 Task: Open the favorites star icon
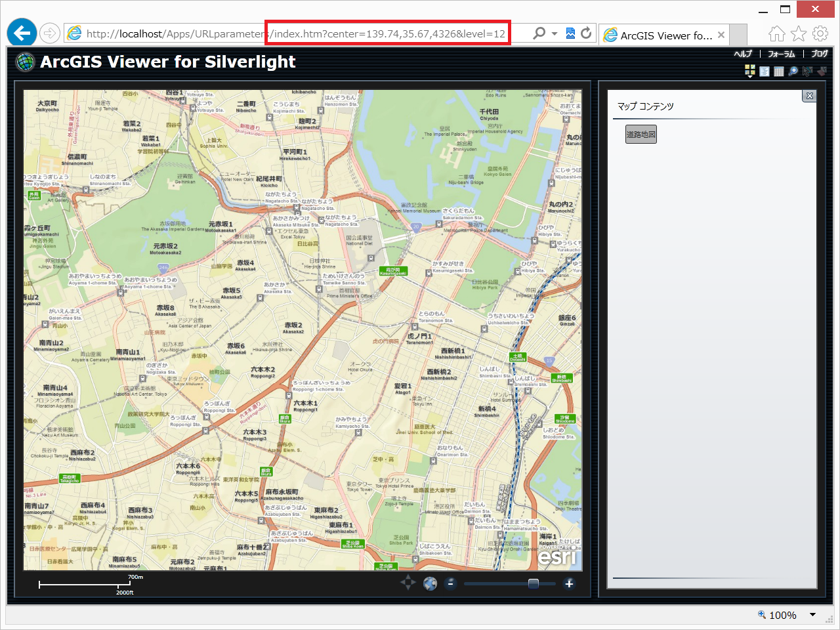pyautogui.click(x=799, y=33)
